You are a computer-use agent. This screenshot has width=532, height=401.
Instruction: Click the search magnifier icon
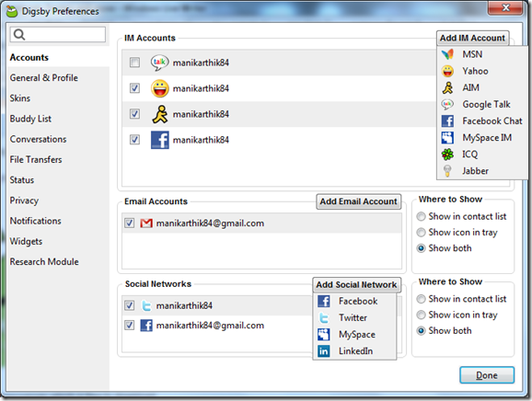coord(19,34)
